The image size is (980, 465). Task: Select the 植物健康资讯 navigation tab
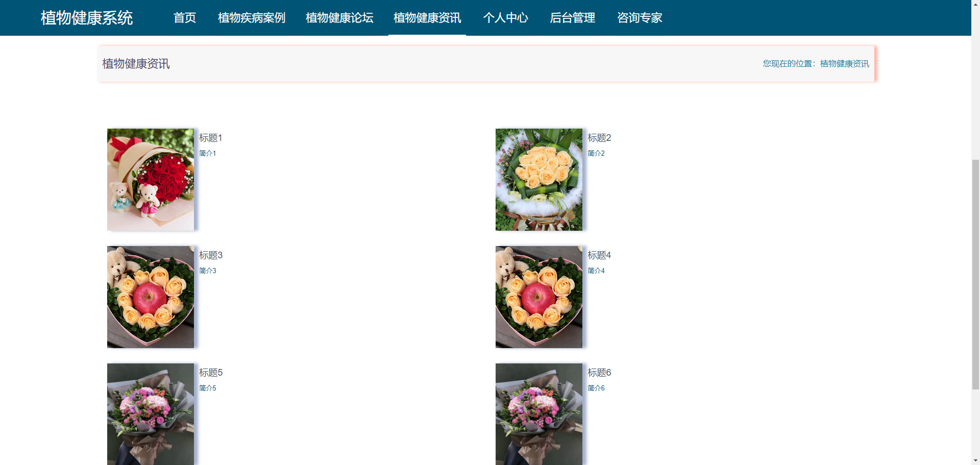click(427, 18)
